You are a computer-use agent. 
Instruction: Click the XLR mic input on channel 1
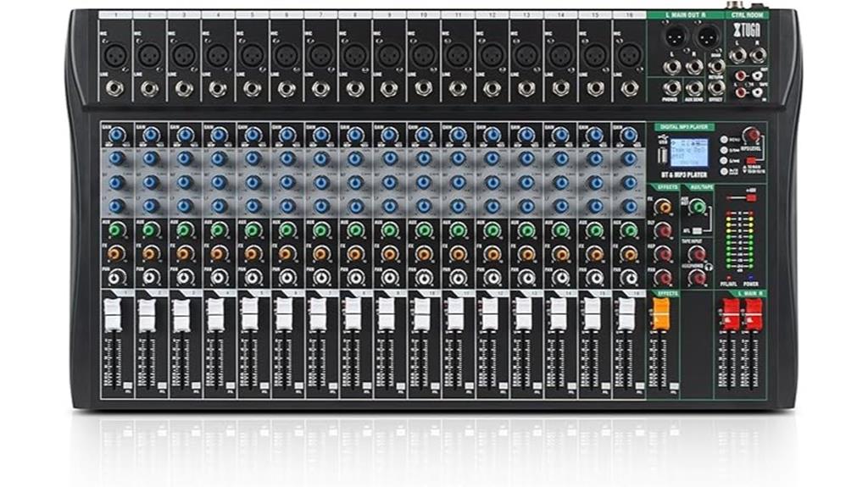tap(115, 55)
